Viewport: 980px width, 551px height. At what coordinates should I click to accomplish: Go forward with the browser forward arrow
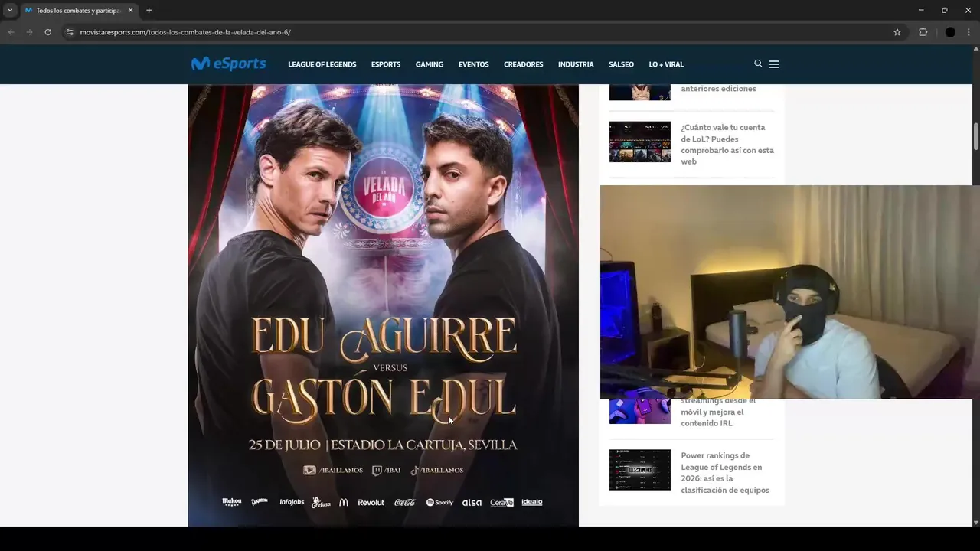click(29, 32)
